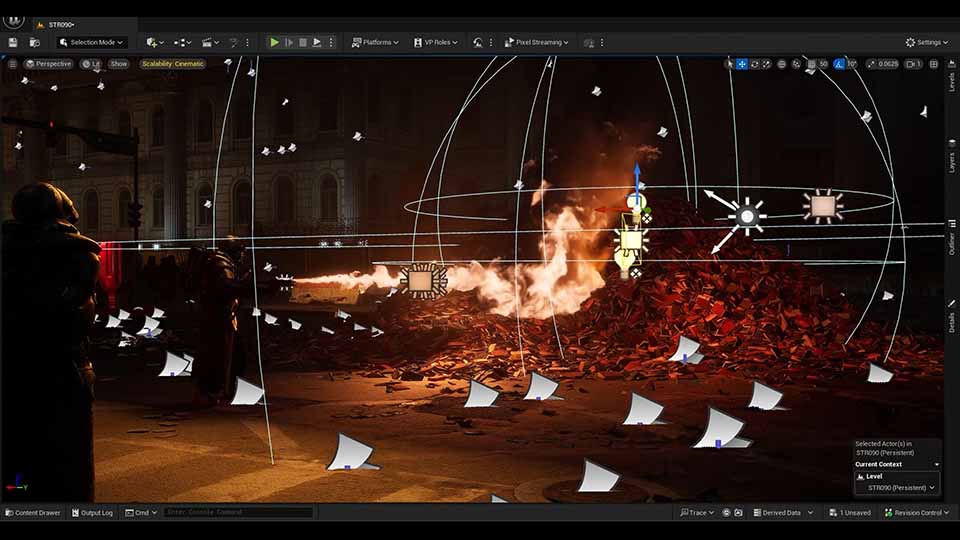Open the Selection Mode dropdown
Screen dimensions: 960x540
point(92,42)
